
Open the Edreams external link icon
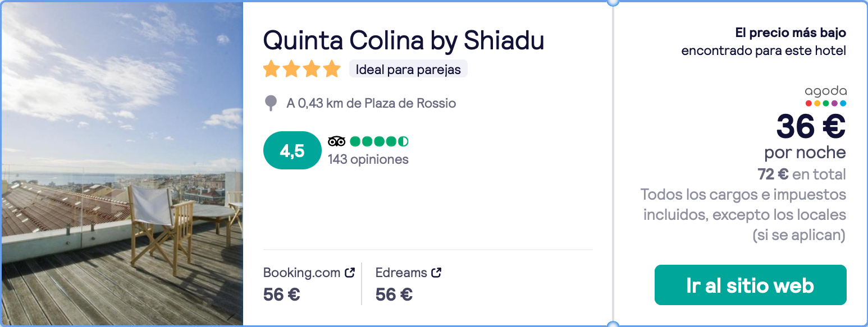point(436,273)
